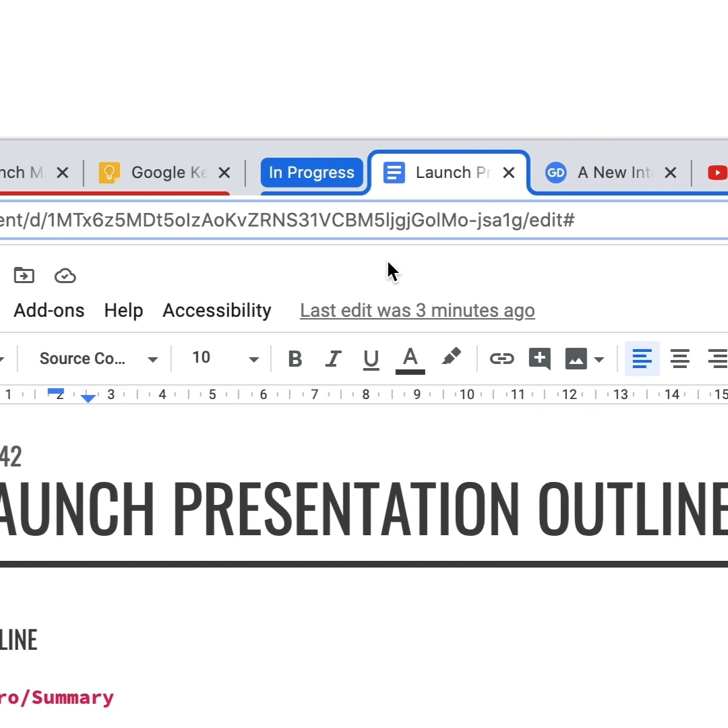Open the Accessibility menu

coord(217,311)
